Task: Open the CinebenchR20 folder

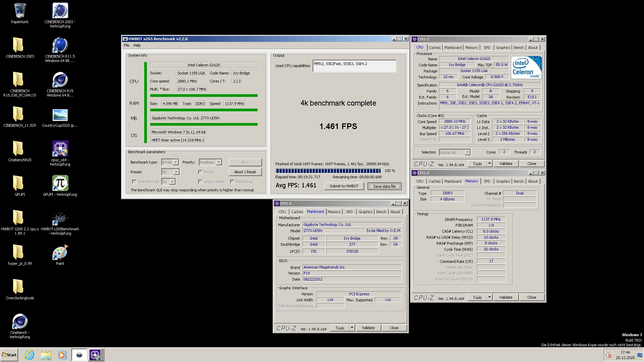Action: (20, 151)
